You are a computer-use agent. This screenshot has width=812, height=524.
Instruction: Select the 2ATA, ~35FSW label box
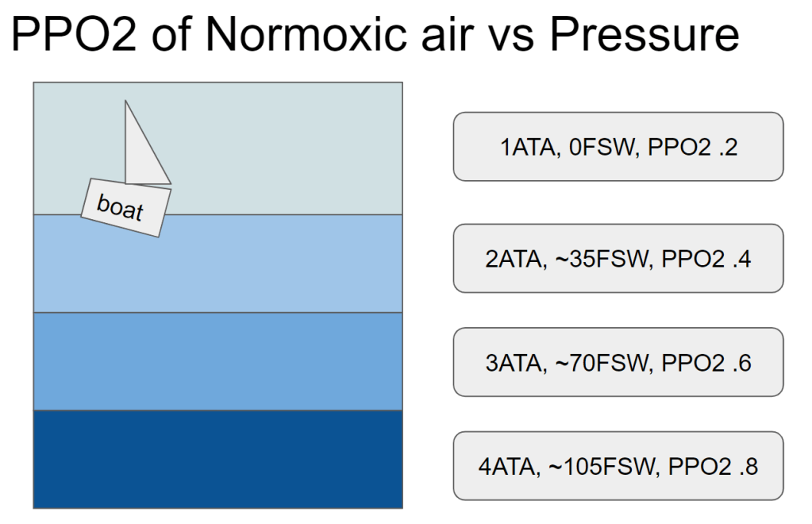[x=618, y=259]
